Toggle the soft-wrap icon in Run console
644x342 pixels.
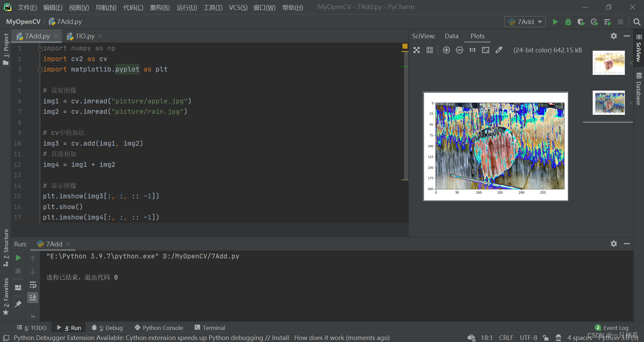click(33, 285)
